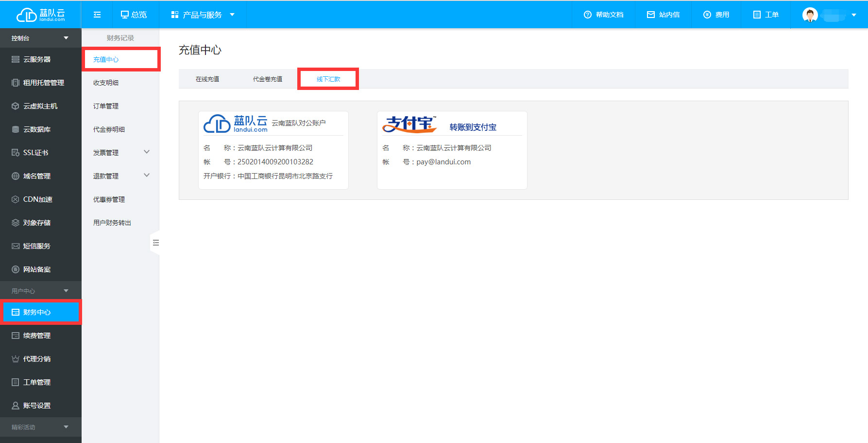The height and width of the screenshot is (443, 868).
Task: Click the 短信服务 mail icon
Action: click(x=16, y=246)
